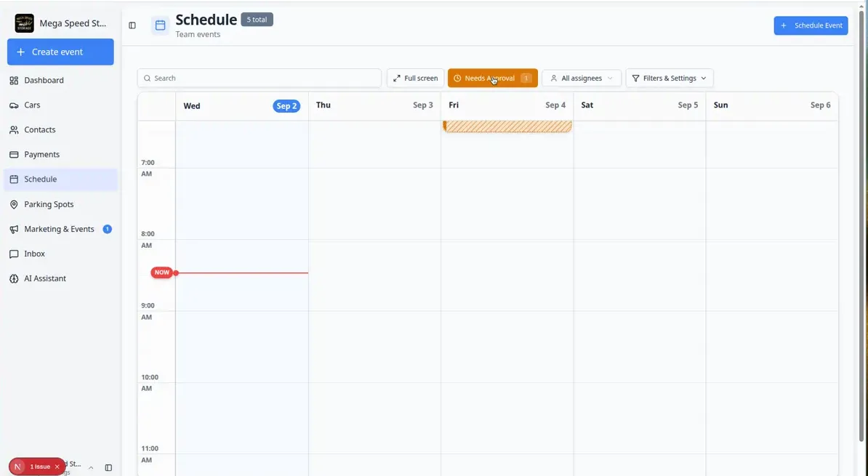
Task: Click the funnel icon in Filters & Settings
Action: 635,78
